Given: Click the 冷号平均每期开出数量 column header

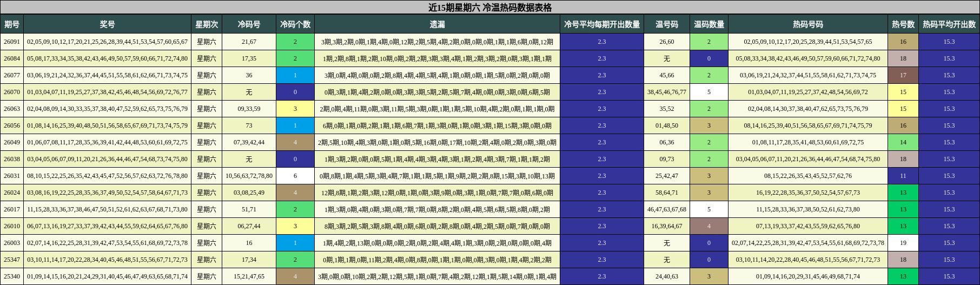Looking at the screenshot, I should point(602,24).
